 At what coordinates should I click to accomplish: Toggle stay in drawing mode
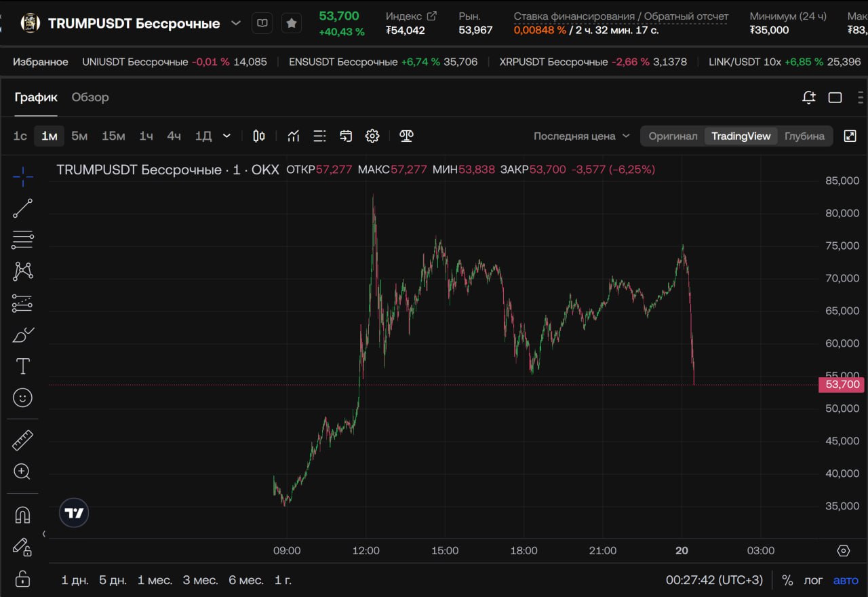coord(22,546)
